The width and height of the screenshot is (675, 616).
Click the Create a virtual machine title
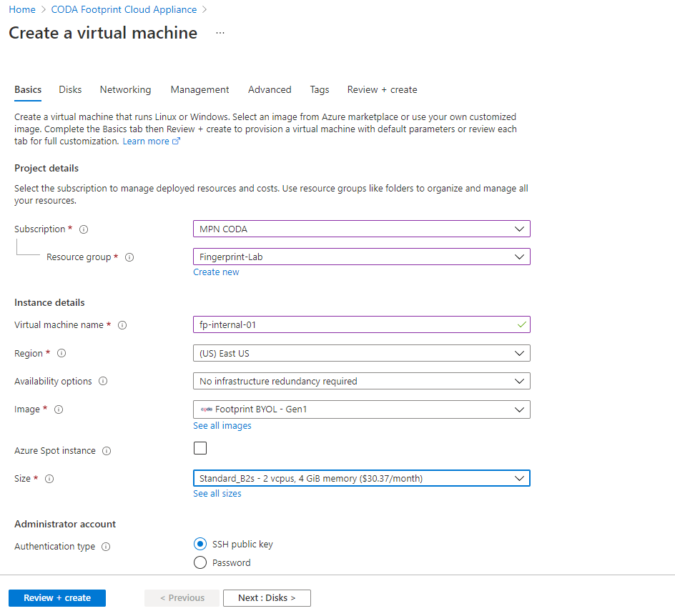[103, 33]
